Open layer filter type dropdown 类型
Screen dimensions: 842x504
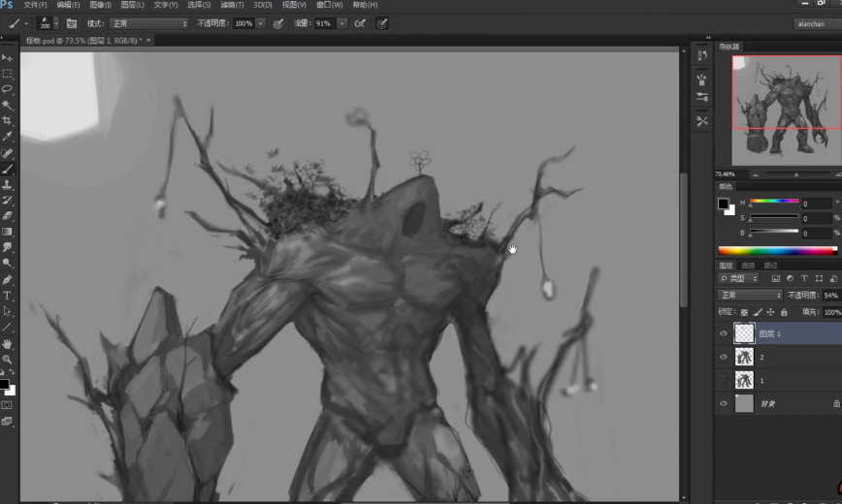point(738,278)
